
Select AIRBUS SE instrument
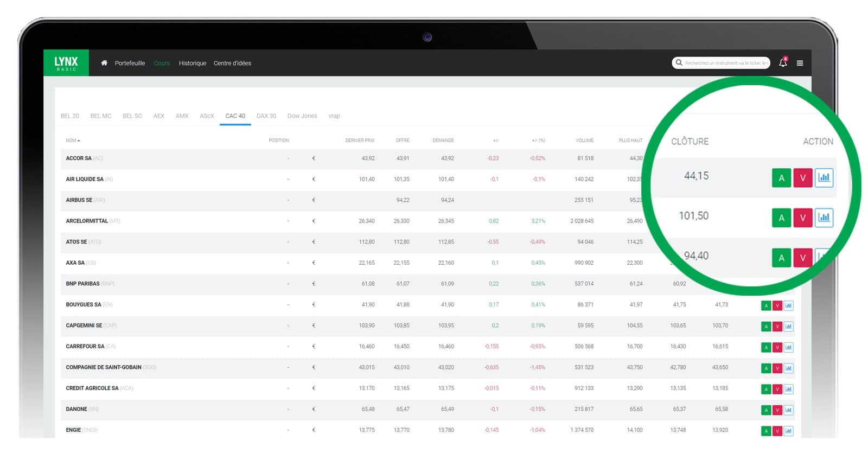[x=79, y=200]
